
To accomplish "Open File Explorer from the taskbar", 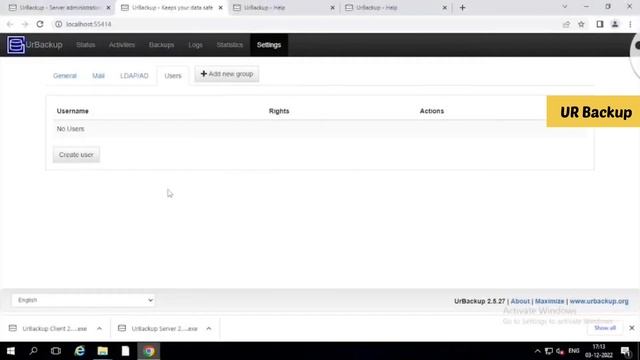I will [102, 351].
